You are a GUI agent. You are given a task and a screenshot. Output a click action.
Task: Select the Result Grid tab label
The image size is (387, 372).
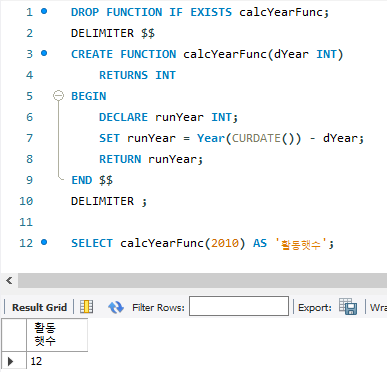pyautogui.click(x=39, y=307)
